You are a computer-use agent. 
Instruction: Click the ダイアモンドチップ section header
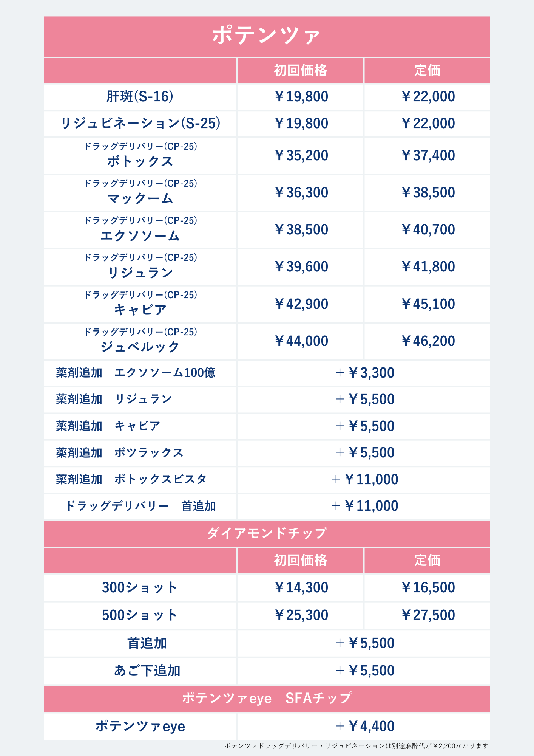click(x=267, y=533)
